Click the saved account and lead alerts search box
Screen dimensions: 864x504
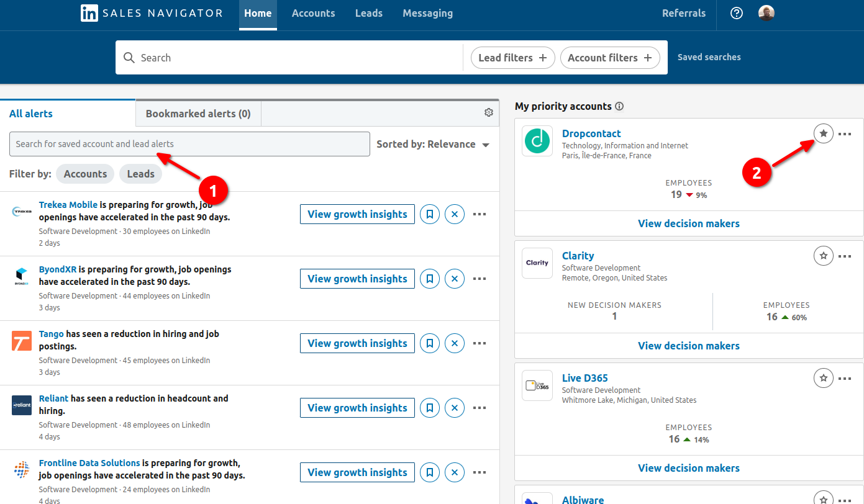coord(189,144)
